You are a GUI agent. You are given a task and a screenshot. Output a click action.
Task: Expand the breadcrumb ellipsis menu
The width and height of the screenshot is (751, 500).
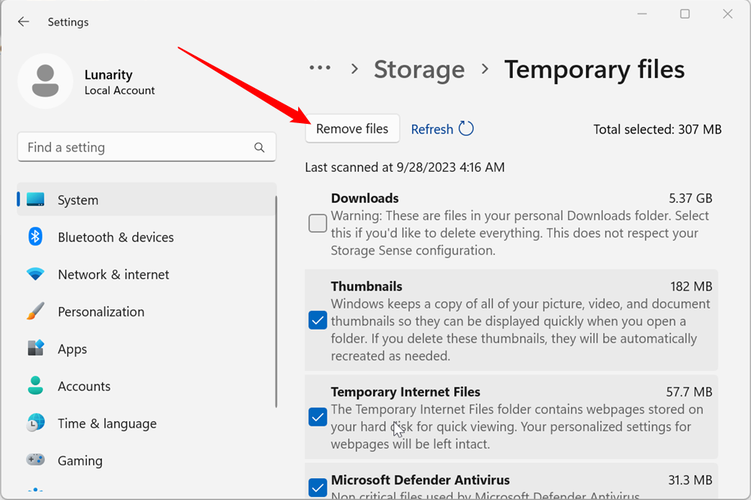(x=320, y=68)
